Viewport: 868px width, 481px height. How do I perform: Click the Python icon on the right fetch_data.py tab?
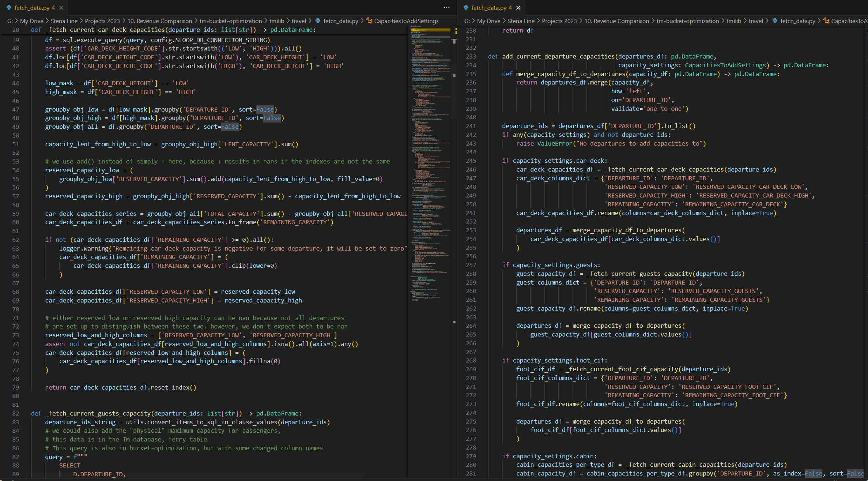[465, 7]
